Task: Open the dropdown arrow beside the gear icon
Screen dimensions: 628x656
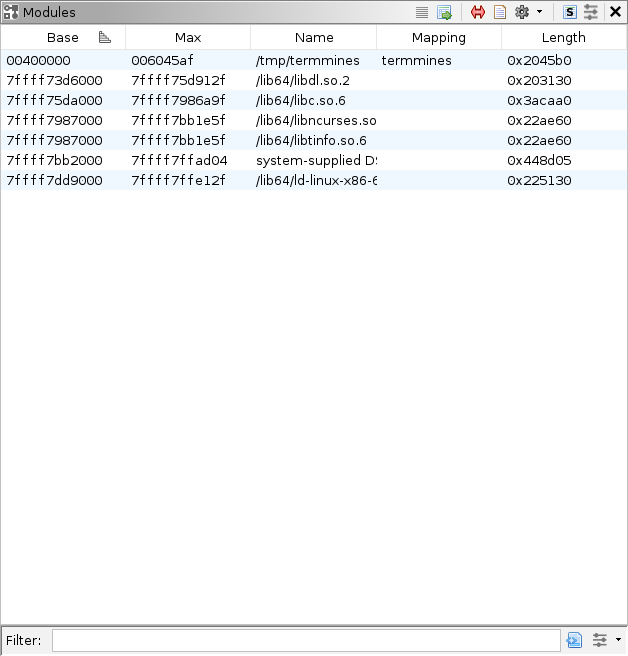Action: tap(539, 12)
